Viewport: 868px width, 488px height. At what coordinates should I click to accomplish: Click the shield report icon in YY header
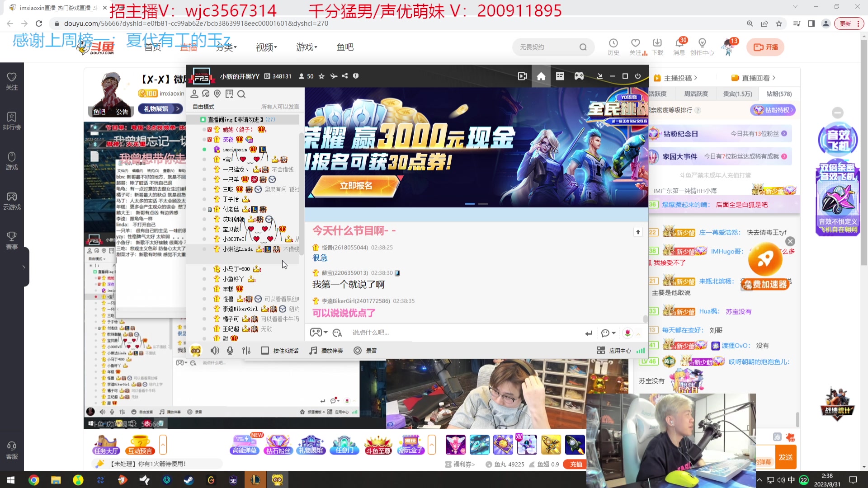coord(356,76)
